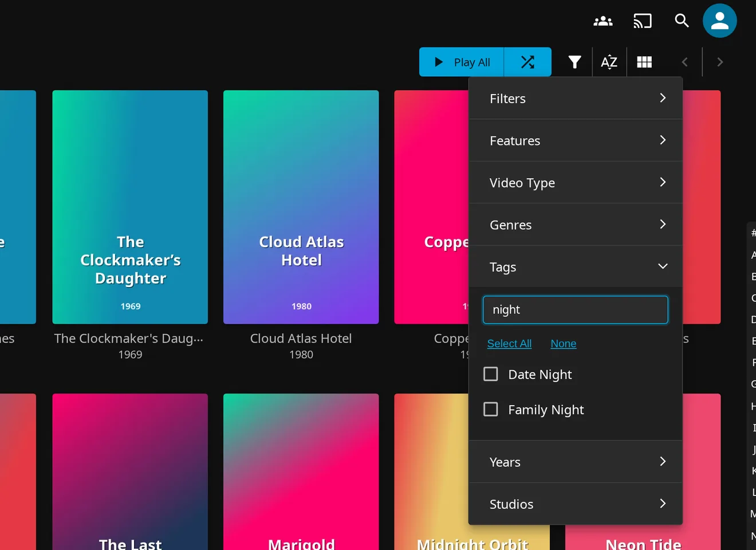Check the Date Night tag

click(x=491, y=374)
